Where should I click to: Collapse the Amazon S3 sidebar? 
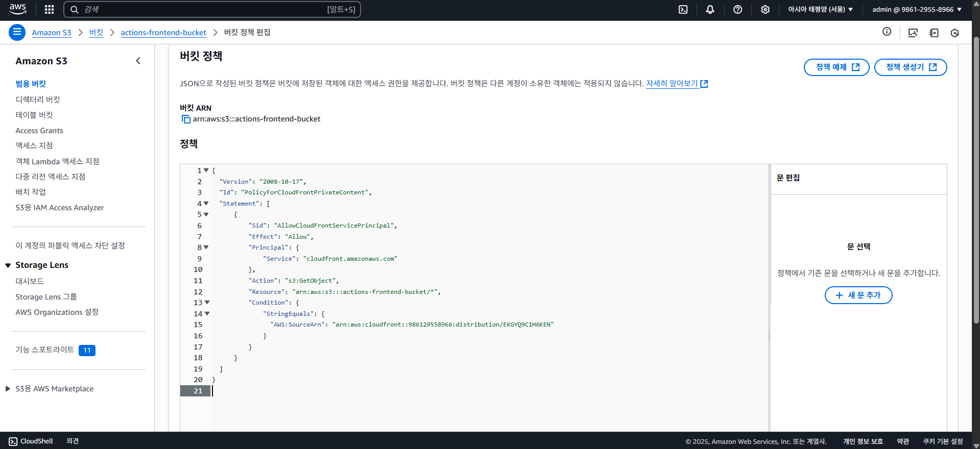138,61
